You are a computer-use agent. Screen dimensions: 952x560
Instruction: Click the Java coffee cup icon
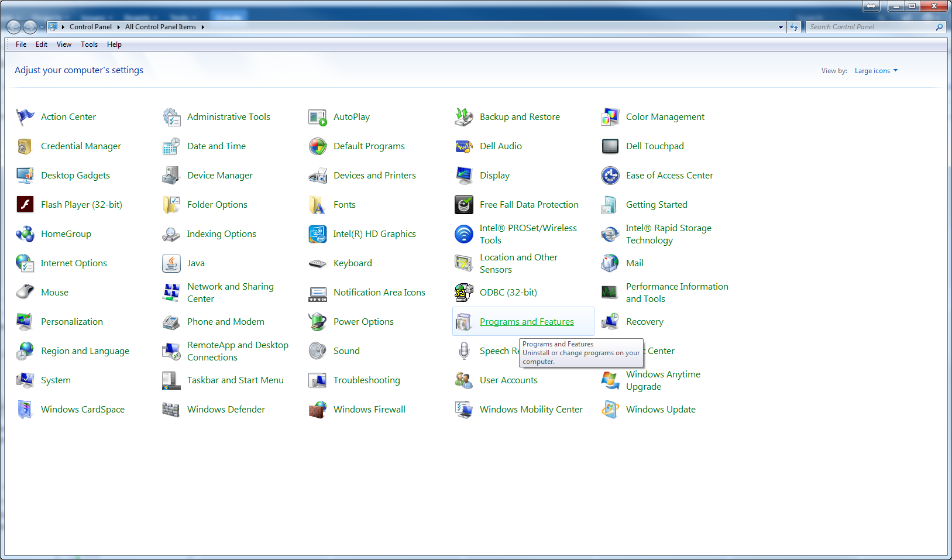[x=171, y=263]
